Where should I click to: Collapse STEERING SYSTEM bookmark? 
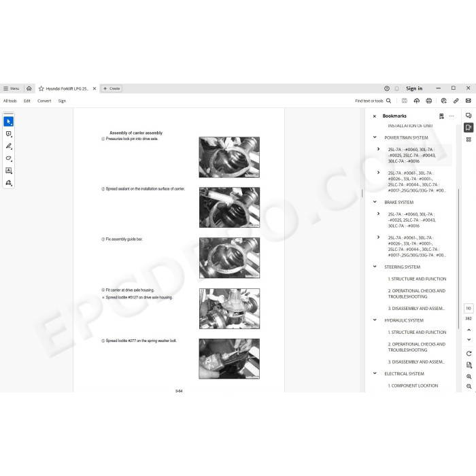[x=375, y=267]
